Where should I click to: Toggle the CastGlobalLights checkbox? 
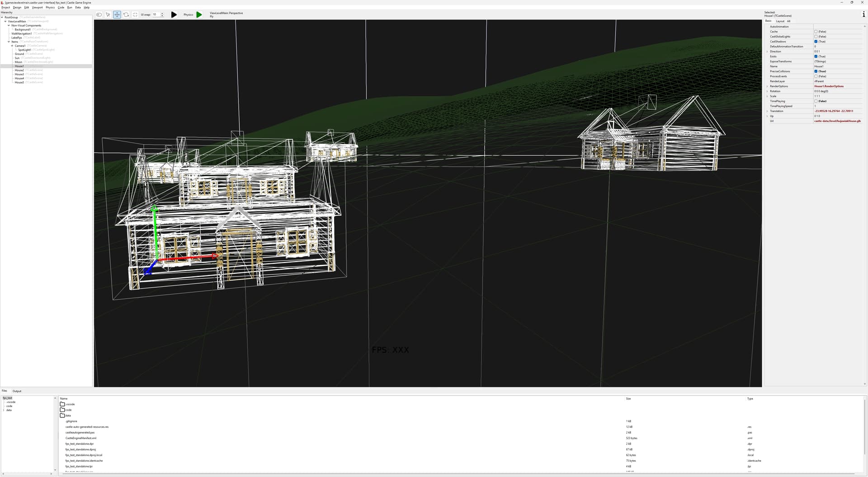816,37
